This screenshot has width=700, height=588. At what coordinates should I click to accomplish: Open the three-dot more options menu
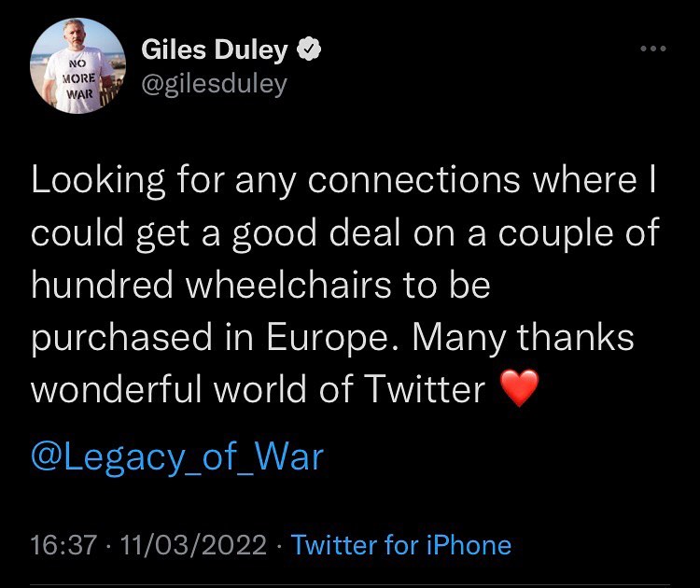(x=652, y=49)
